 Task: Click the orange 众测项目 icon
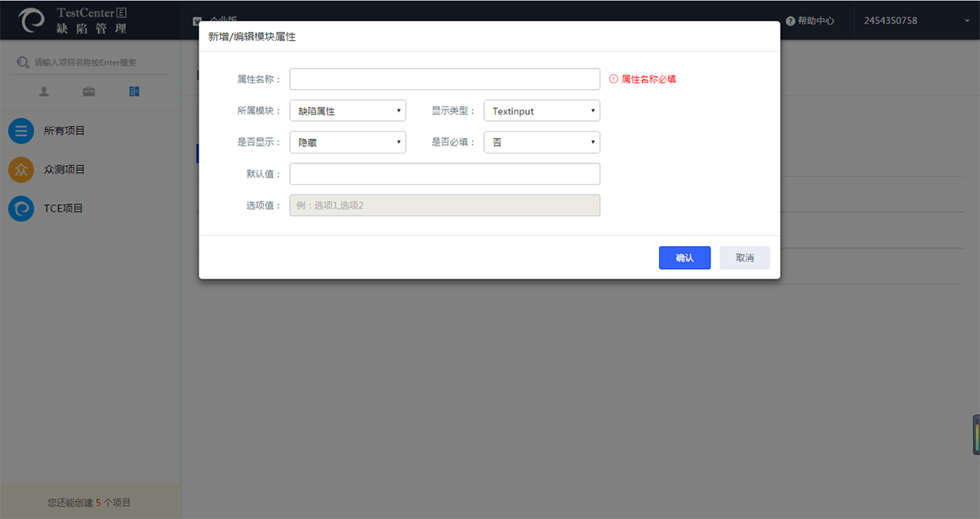click(x=20, y=170)
